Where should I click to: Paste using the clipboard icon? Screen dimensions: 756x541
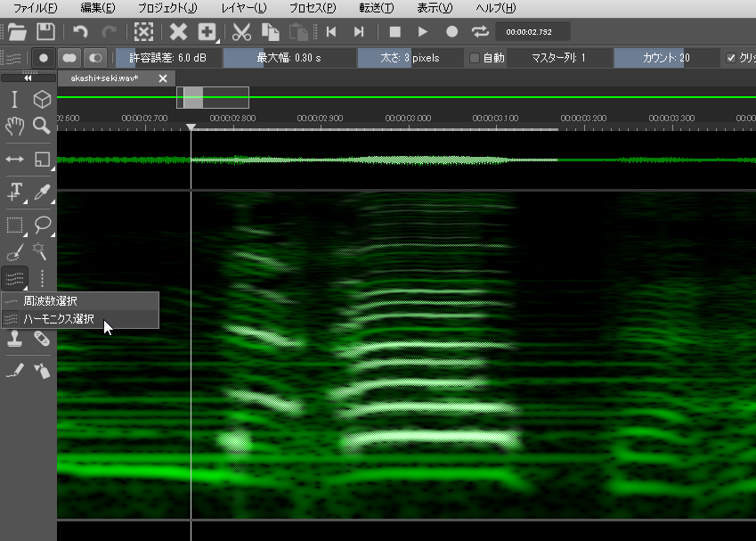(x=298, y=32)
